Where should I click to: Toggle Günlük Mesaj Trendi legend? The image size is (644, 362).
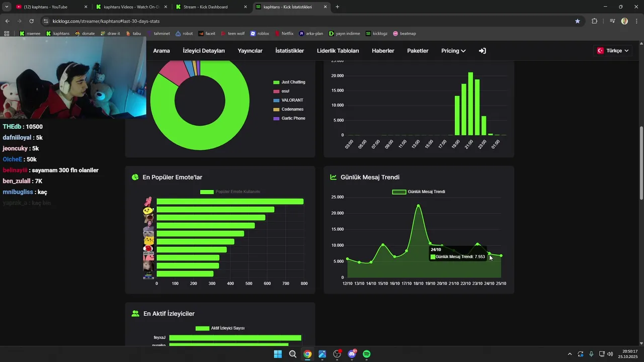(x=419, y=192)
